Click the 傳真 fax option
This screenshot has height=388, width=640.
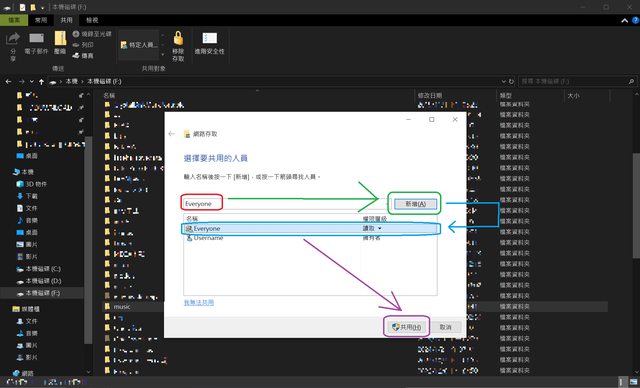[83, 55]
